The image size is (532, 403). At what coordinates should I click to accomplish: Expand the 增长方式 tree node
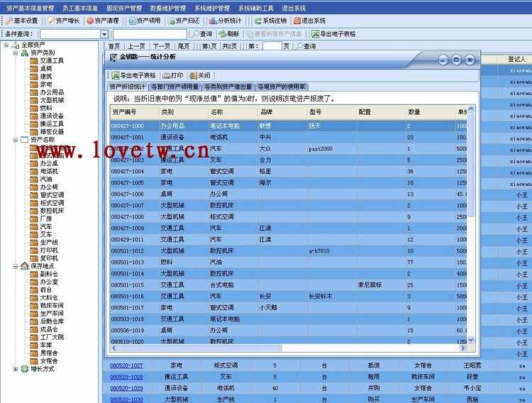(x=16, y=369)
